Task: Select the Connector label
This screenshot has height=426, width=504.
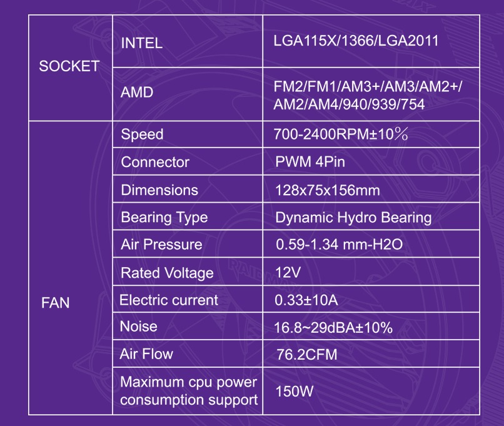Action: click(155, 162)
